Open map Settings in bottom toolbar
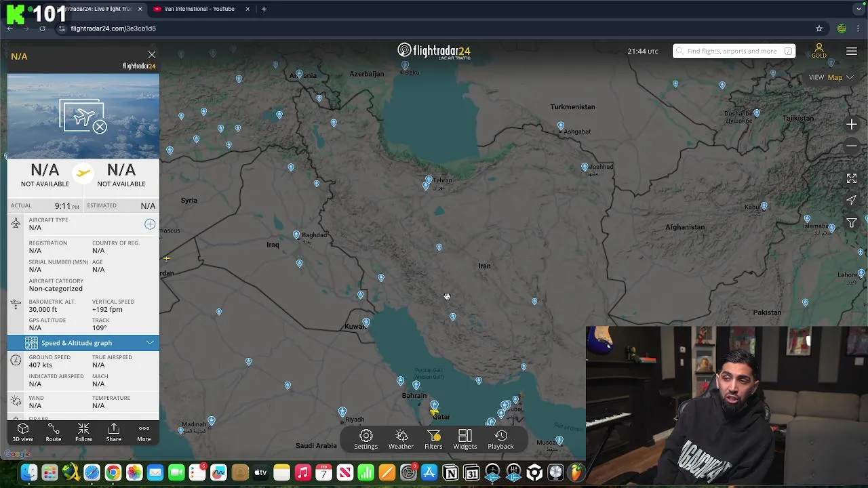The image size is (868, 488). [x=366, y=439]
